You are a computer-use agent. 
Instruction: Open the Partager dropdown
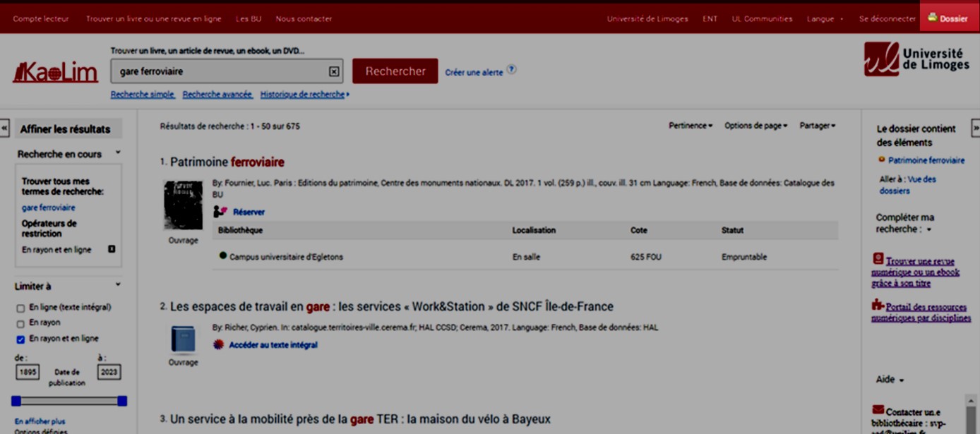817,126
